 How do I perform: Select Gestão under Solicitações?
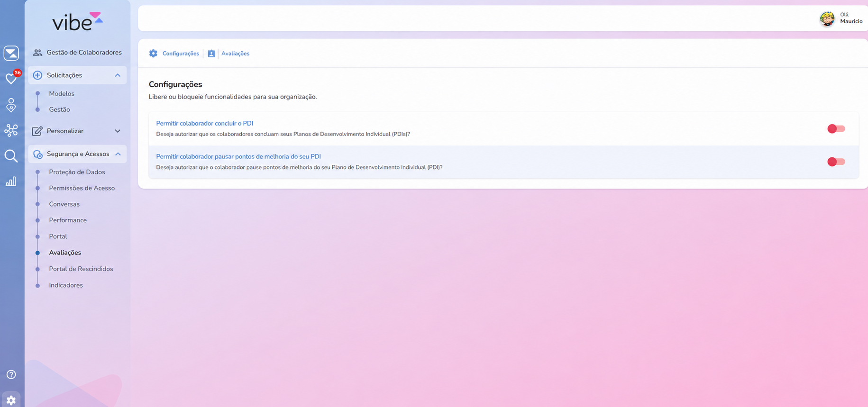pyautogui.click(x=59, y=109)
